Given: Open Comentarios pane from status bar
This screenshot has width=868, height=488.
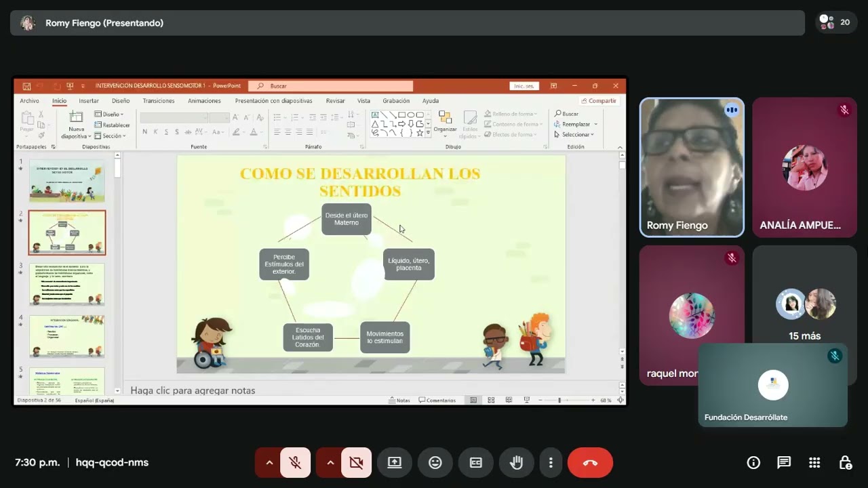Looking at the screenshot, I should coord(437,401).
